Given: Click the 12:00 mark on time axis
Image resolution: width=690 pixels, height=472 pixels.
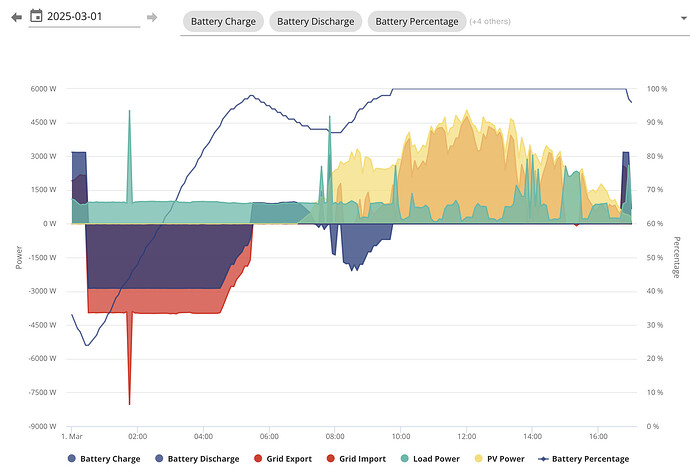Looking at the screenshot, I should [x=466, y=436].
